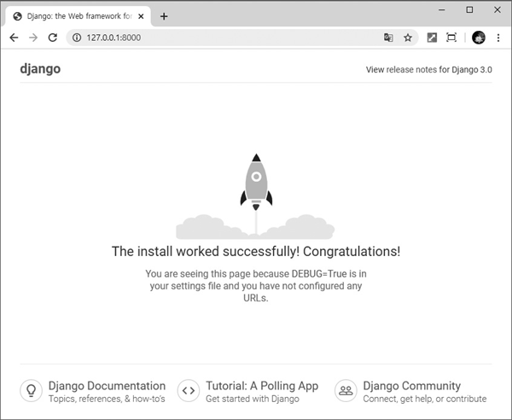Close the Django browser tab
The width and height of the screenshot is (512, 420).
[x=141, y=16]
